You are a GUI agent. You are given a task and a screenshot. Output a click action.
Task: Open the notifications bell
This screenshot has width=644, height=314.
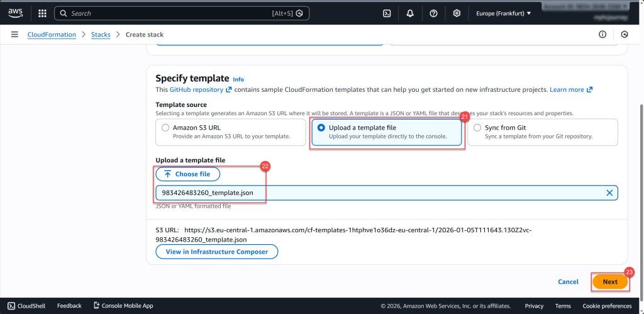410,13
